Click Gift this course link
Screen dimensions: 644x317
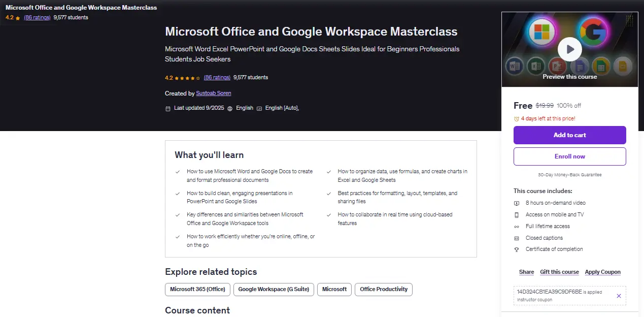click(x=559, y=272)
